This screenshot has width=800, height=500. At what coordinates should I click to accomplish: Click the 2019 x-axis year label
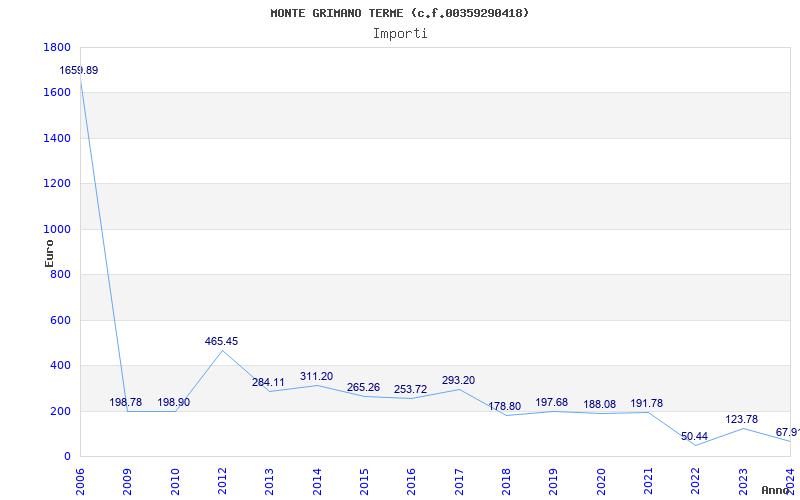coord(554,482)
